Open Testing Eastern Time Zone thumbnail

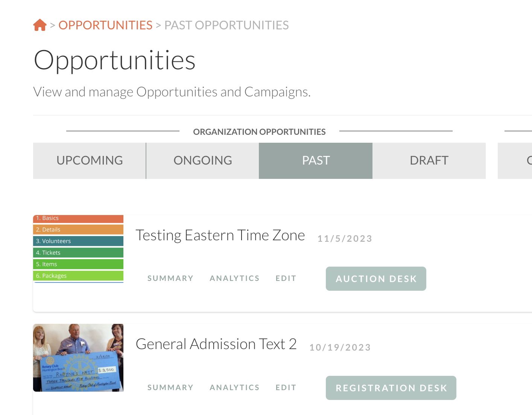point(78,249)
